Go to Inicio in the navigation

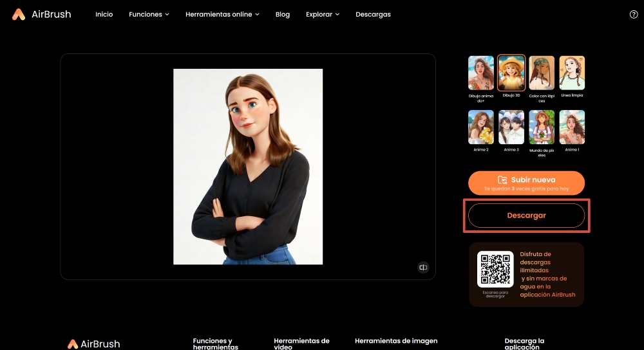coord(104,14)
